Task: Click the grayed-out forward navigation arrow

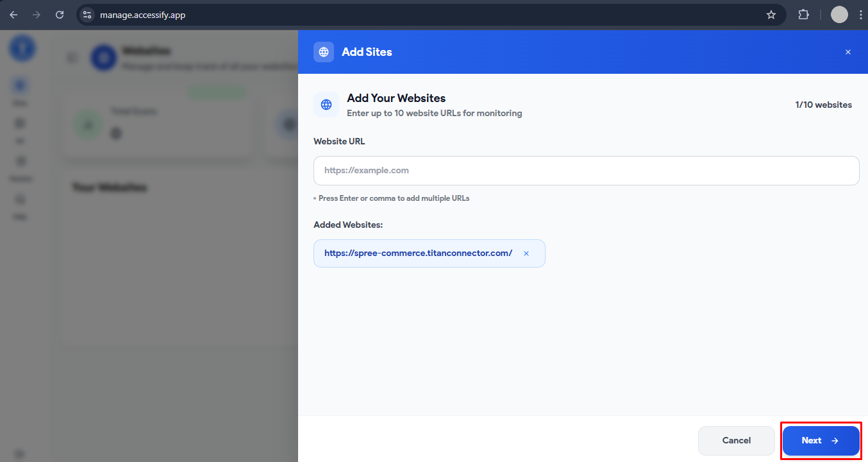Action: [x=37, y=14]
